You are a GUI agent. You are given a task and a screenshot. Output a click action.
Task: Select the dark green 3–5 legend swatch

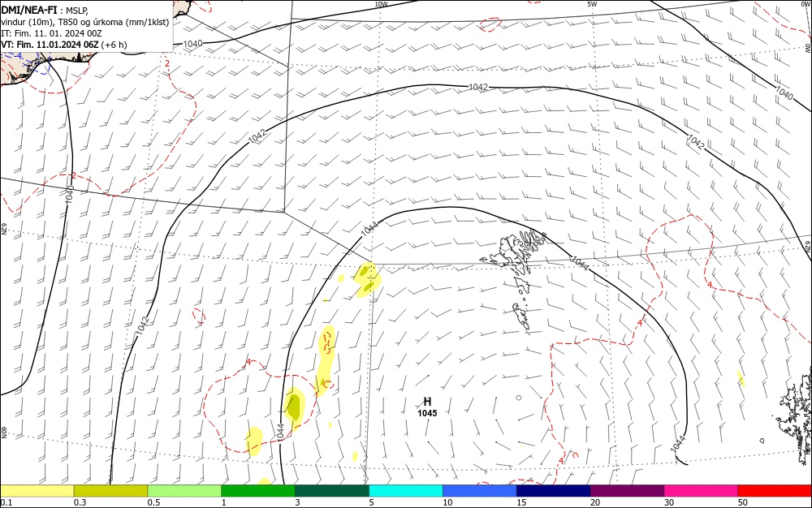[332, 491]
